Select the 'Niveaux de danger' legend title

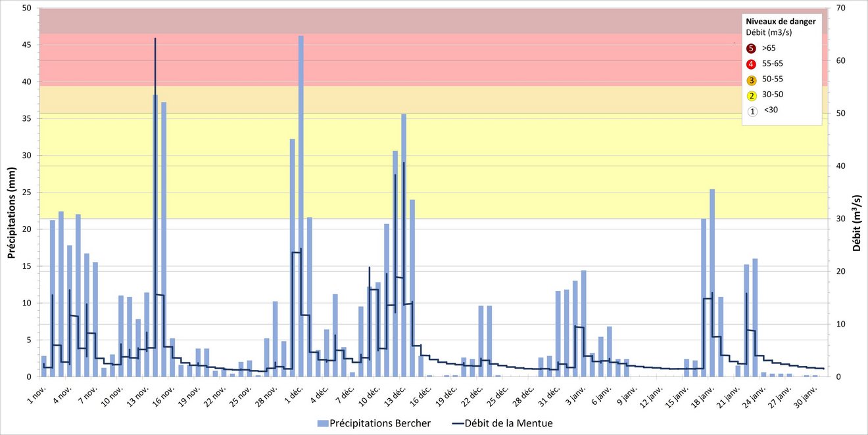coord(781,21)
